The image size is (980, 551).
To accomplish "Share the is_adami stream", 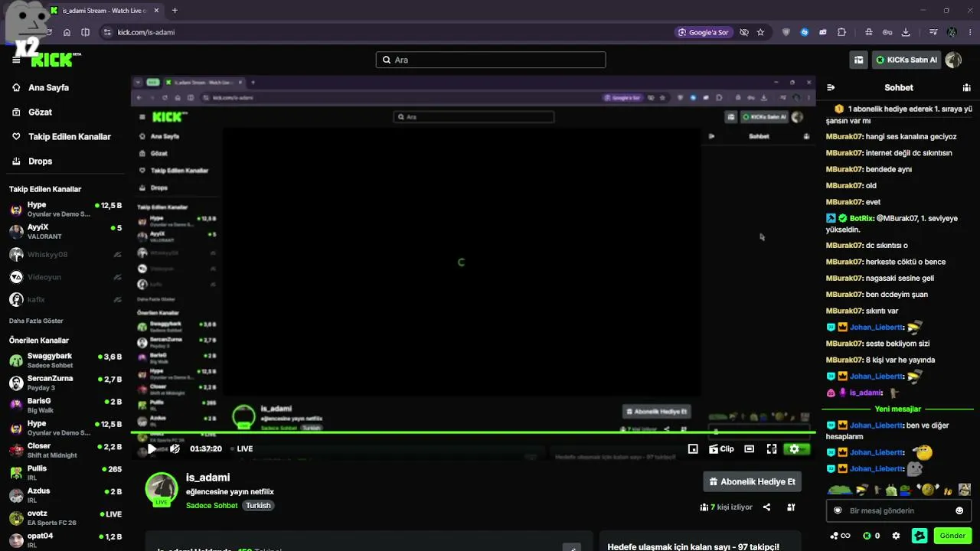I will pyautogui.click(x=766, y=507).
